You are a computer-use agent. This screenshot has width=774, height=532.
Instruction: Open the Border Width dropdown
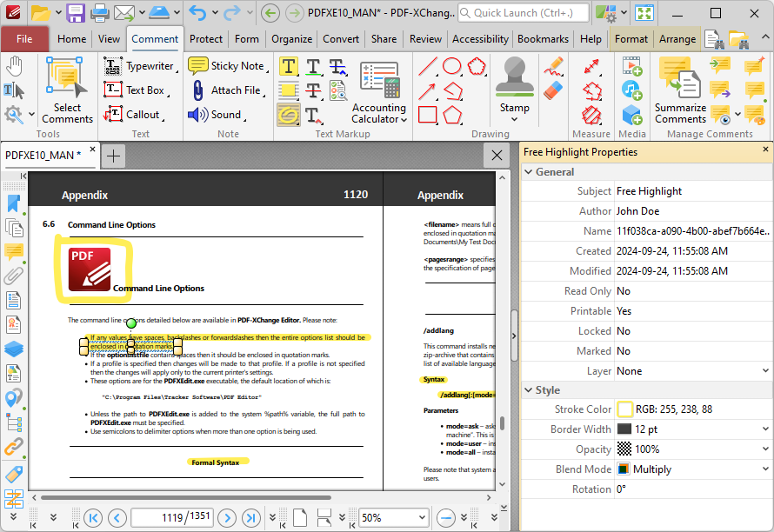point(765,429)
